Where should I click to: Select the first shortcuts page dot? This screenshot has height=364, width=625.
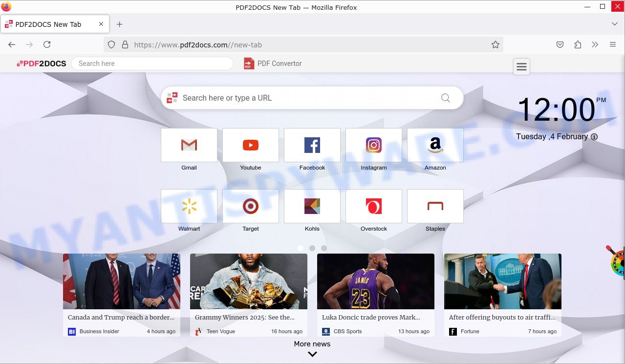tap(301, 248)
